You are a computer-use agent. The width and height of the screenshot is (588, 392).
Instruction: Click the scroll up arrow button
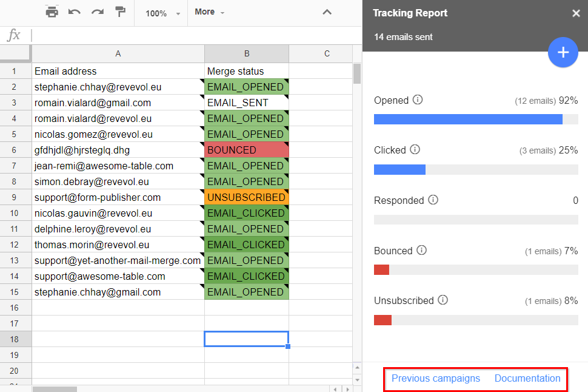click(357, 368)
